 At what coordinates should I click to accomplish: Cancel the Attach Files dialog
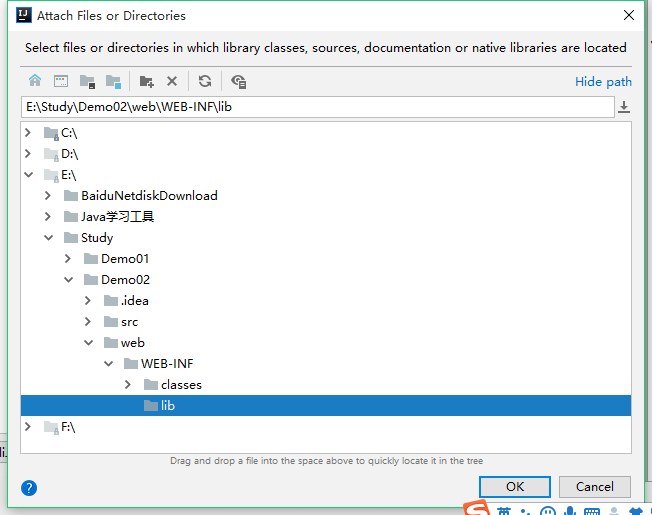(595, 487)
